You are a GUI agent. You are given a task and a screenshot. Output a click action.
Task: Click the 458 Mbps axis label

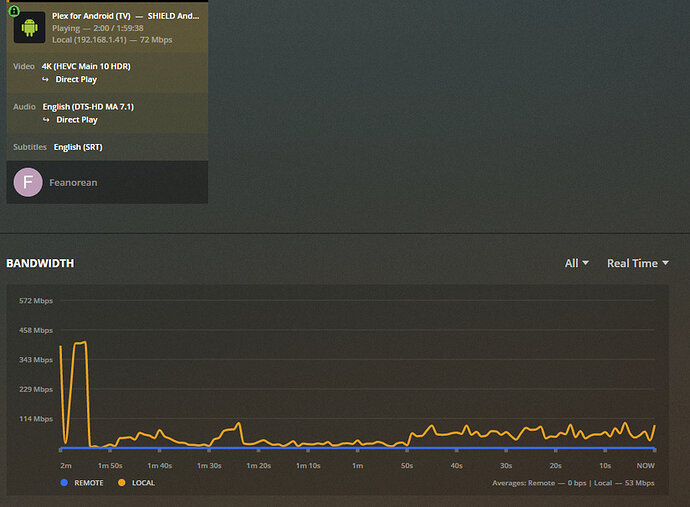pyautogui.click(x=36, y=330)
